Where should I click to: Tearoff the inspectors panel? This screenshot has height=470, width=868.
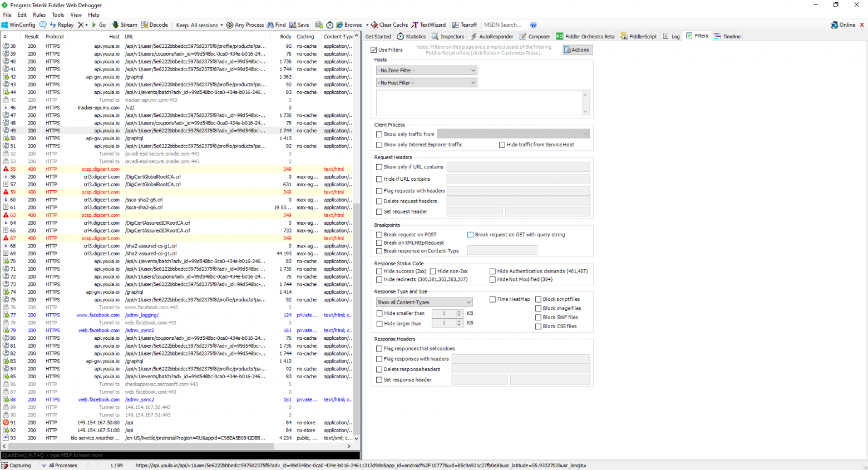(x=465, y=24)
